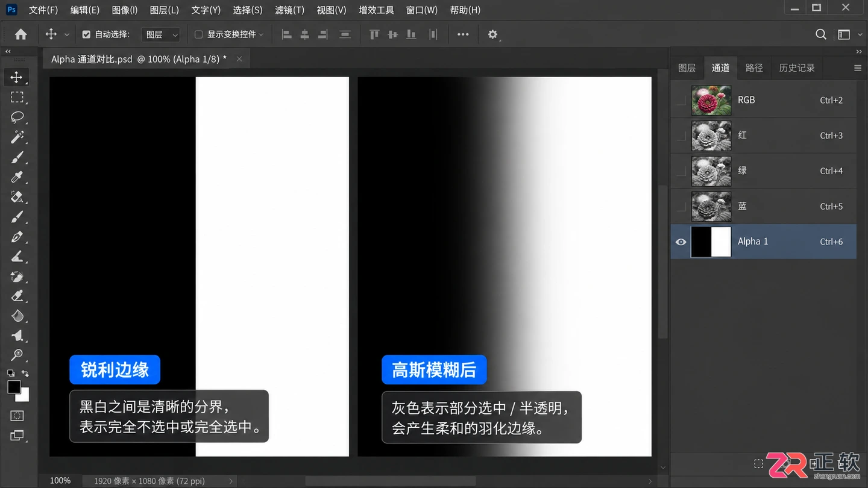Image resolution: width=868 pixels, height=488 pixels.
Task: Switch to the 图层 panel tab
Action: [687, 68]
